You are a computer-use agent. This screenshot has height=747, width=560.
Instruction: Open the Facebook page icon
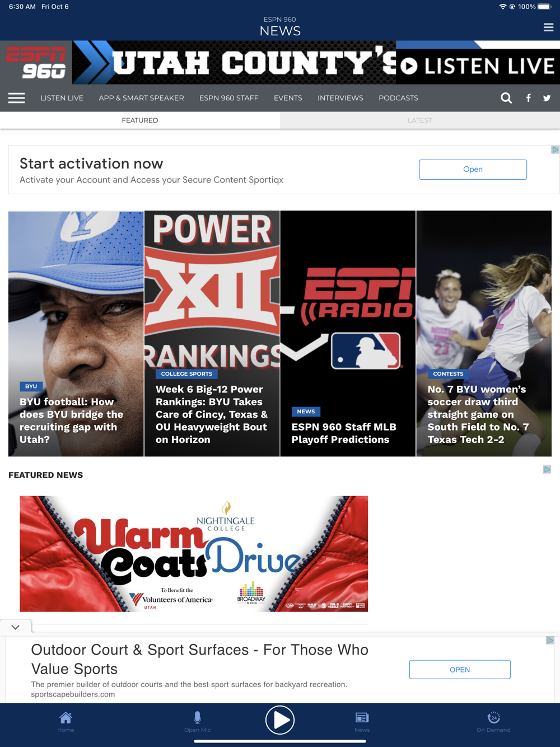(x=528, y=98)
